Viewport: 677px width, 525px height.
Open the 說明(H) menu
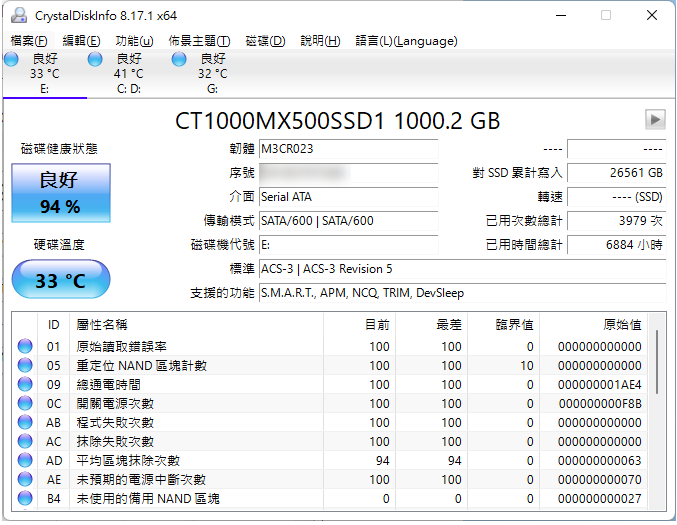[x=320, y=41]
